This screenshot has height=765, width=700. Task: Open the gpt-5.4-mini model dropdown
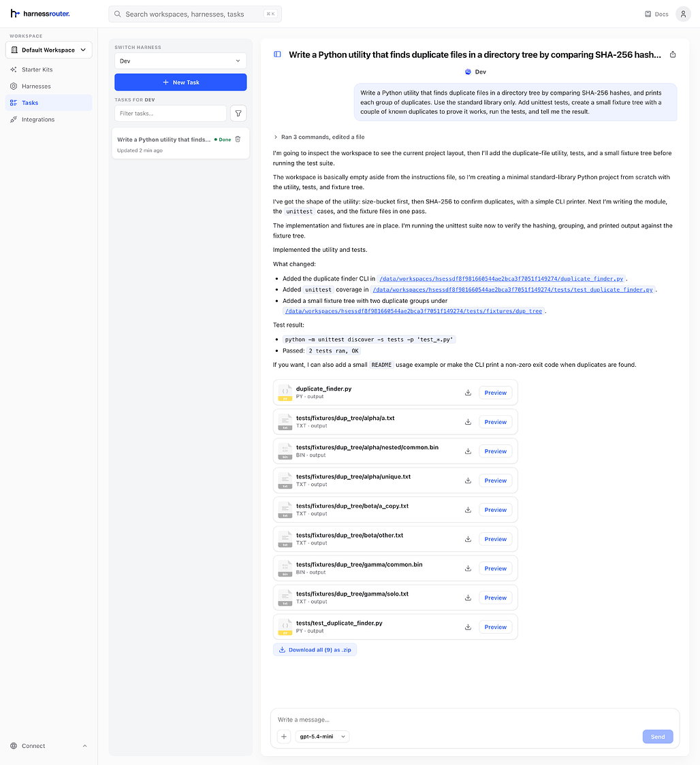point(322,736)
